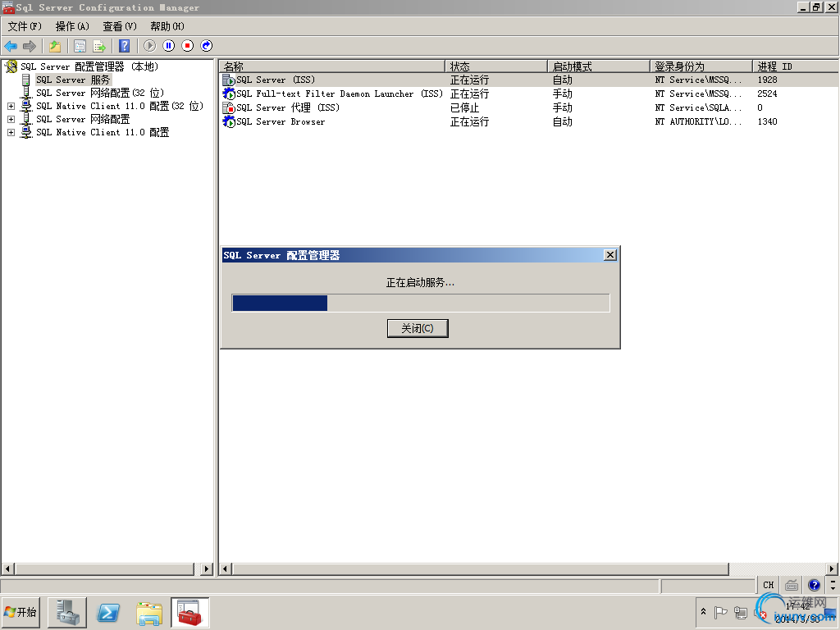This screenshot has height=630, width=840.
Task: Click the 开始 taskbar button
Action: (x=21, y=612)
